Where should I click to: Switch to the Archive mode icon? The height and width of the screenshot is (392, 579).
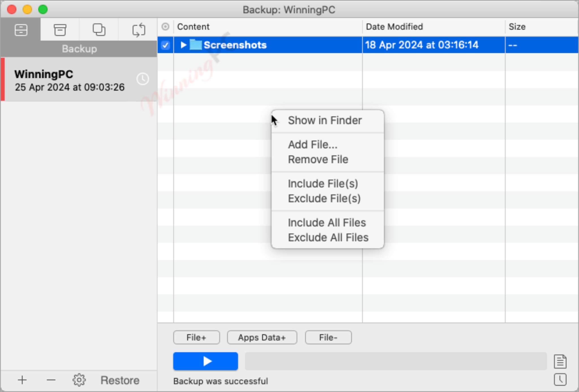60,30
